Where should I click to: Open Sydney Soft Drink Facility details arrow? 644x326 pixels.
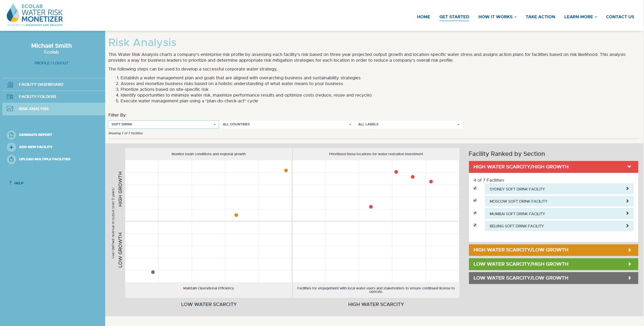tap(627, 188)
